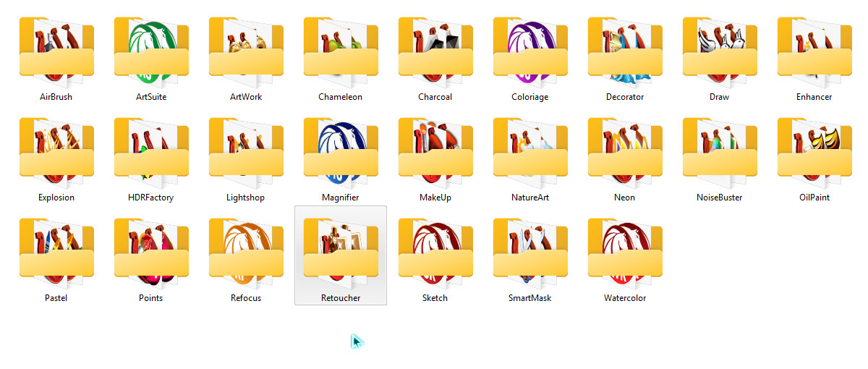Viewport: 868px width, 369px height.
Task: Select the "Sketch" folder name
Action: tap(435, 298)
